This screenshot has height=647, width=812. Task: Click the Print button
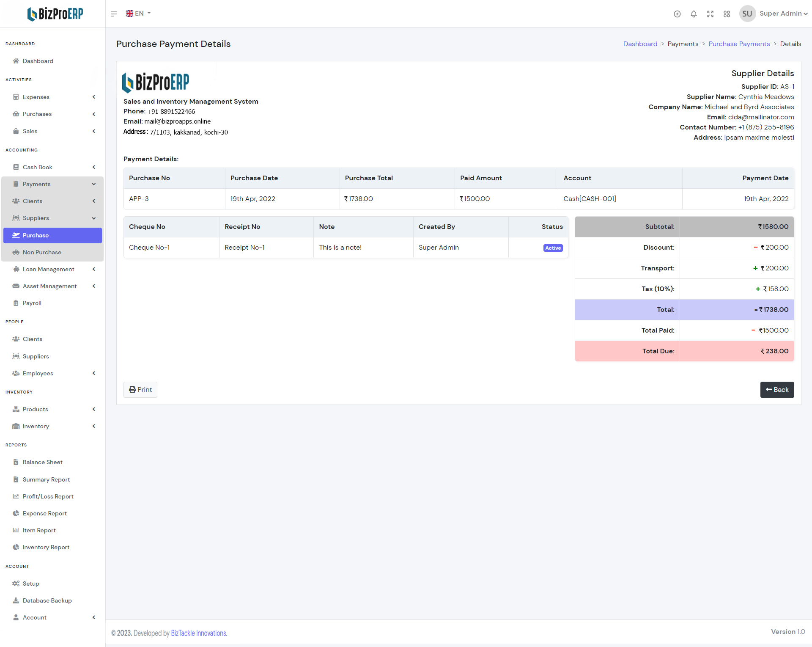(140, 390)
